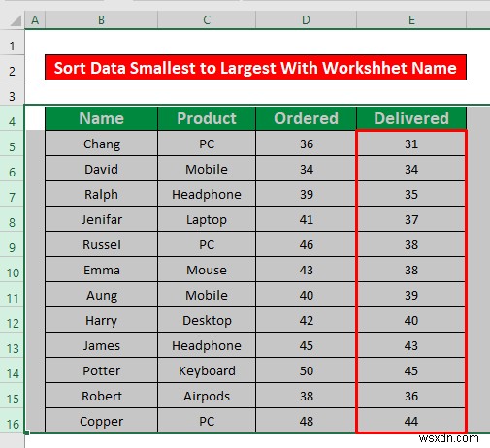Click Delivered value 45 in Potter's row
This screenshot has width=490, height=448.
tap(411, 370)
